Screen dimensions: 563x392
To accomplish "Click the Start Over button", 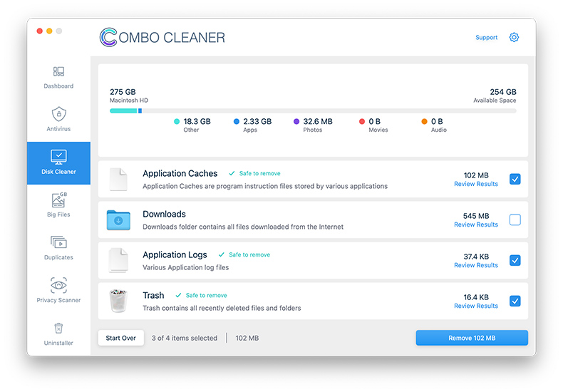I will coord(121,338).
